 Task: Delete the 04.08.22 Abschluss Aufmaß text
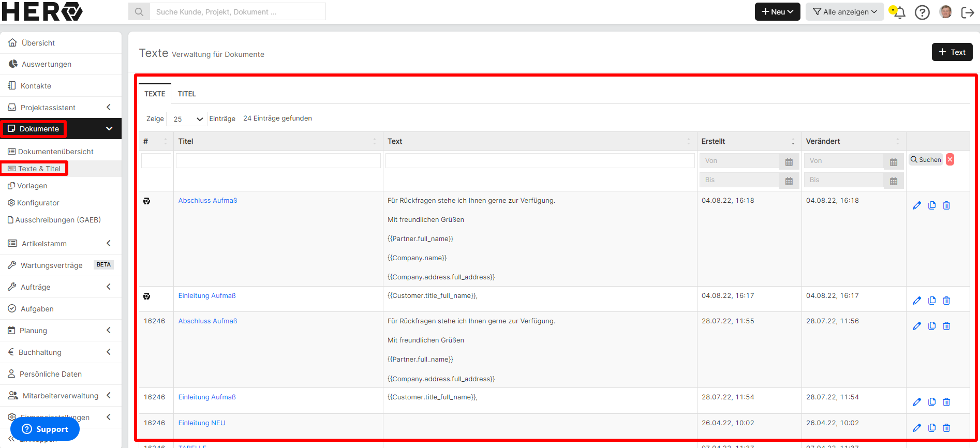pyautogui.click(x=946, y=205)
